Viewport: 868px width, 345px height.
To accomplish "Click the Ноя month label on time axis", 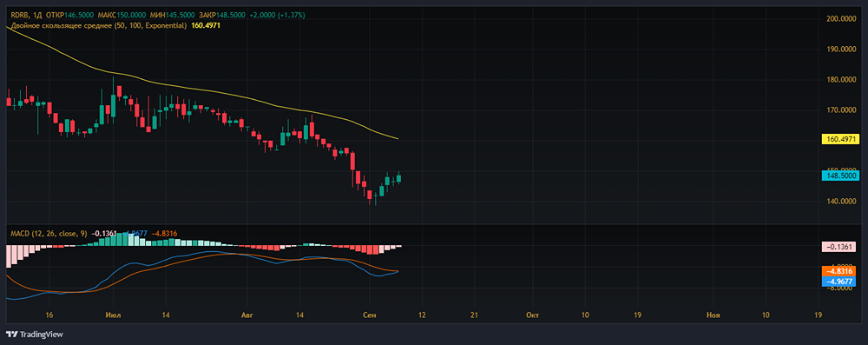I will coord(713,315).
